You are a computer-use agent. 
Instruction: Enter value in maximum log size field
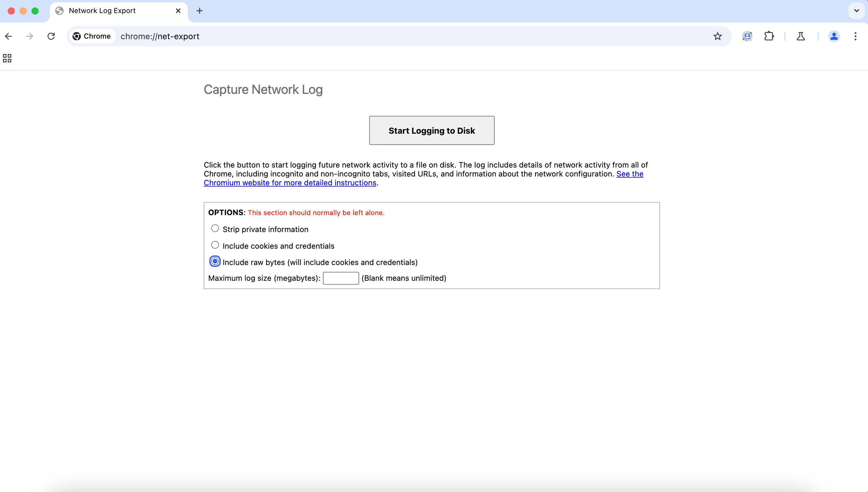point(340,278)
